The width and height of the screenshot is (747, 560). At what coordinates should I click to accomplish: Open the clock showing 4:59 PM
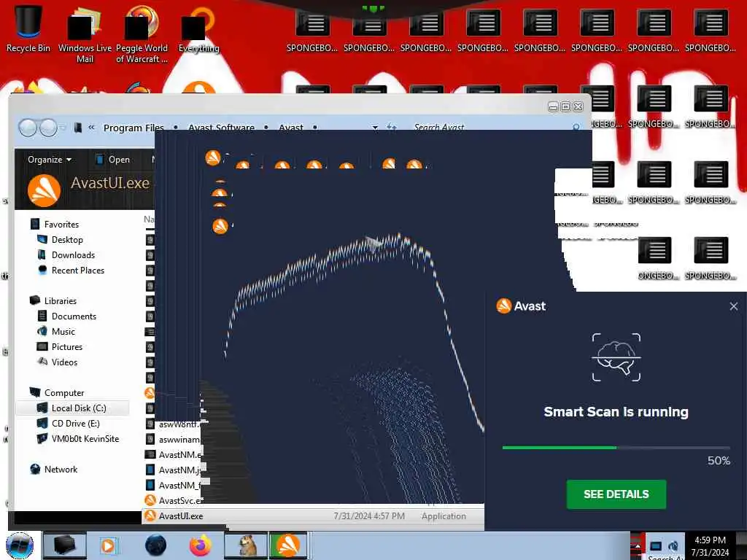coord(710,546)
